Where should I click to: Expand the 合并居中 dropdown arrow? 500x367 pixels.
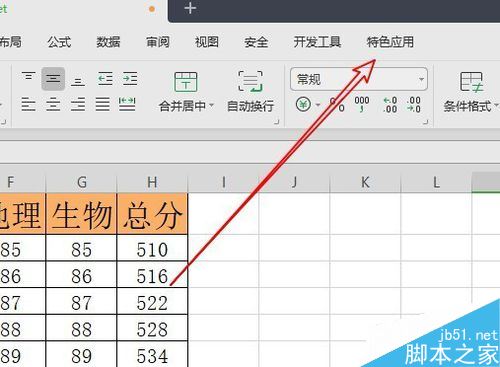click(211, 106)
